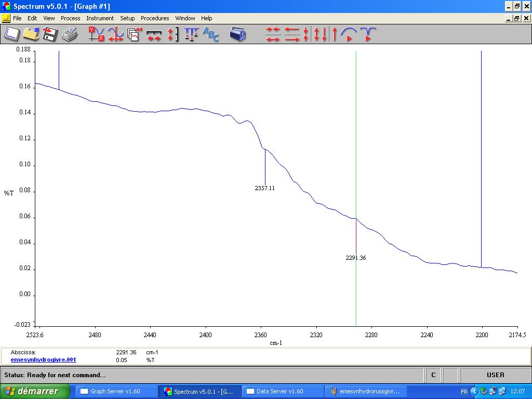
Task: Click the curve with X/Y axes icon
Action: tap(96, 34)
